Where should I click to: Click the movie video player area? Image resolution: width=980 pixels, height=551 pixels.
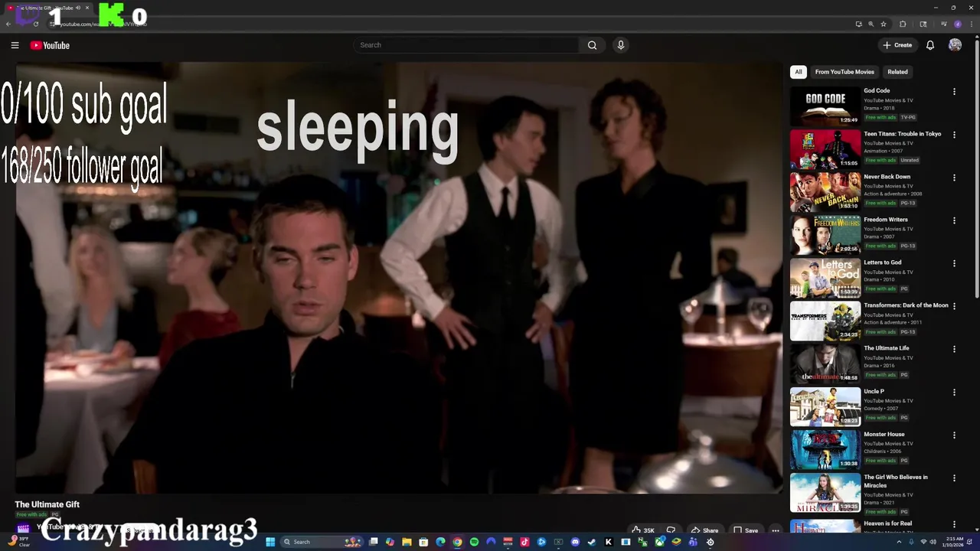(399, 278)
